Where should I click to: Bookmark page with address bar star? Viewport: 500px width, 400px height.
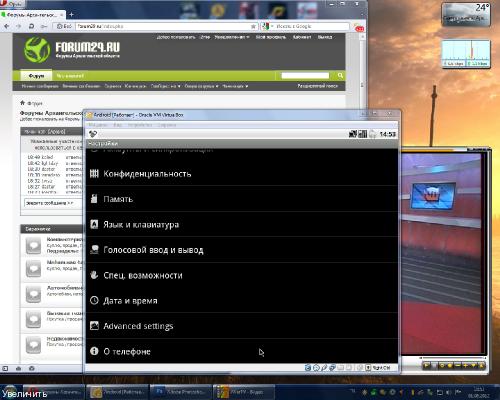(253, 26)
